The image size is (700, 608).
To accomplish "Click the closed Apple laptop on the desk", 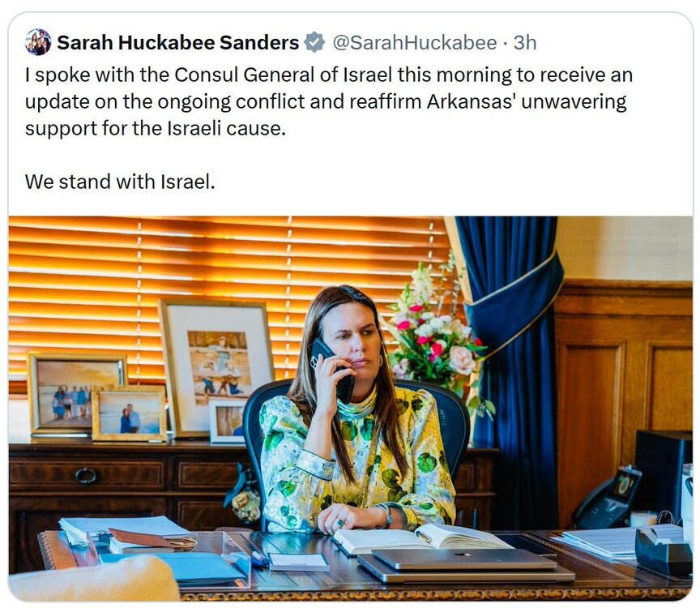I will click(x=466, y=563).
